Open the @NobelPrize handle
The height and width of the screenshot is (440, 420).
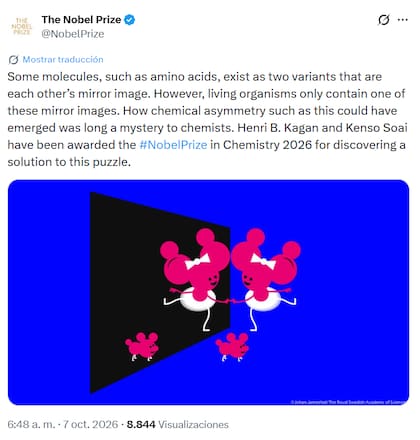point(73,34)
